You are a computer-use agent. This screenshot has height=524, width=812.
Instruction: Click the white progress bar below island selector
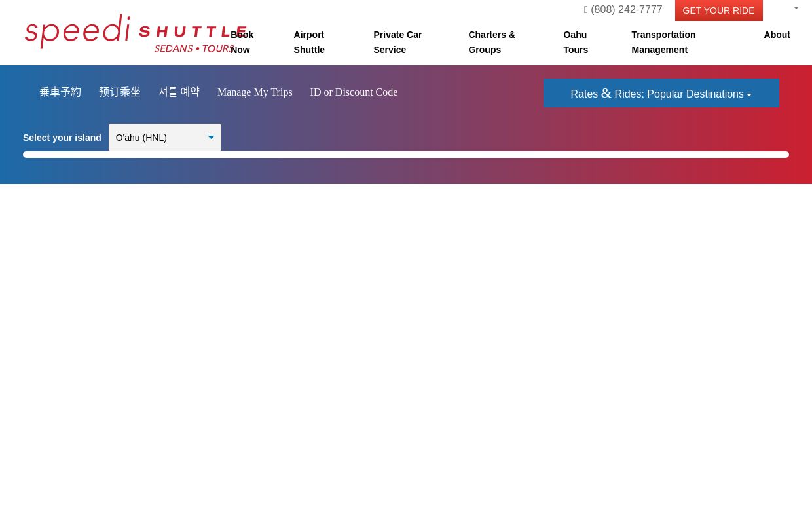pos(406,155)
